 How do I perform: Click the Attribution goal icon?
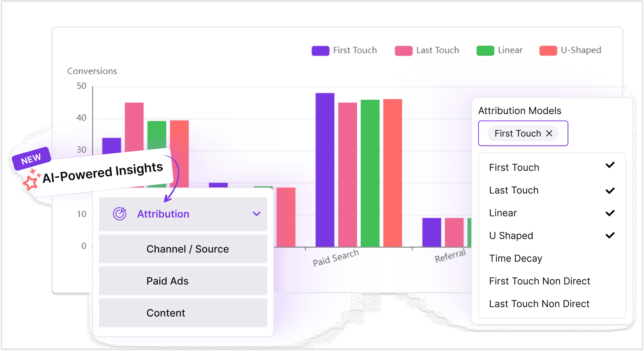pyautogui.click(x=120, y=213)
